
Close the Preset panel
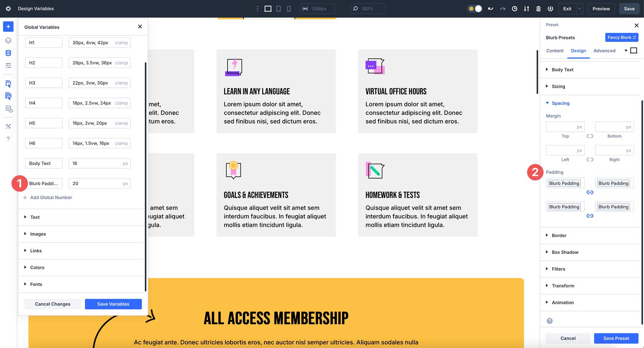(x=636, y=25)
